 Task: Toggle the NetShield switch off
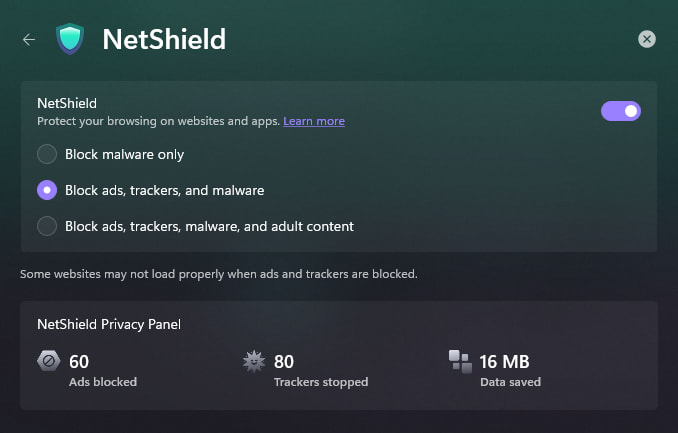click(x=620, y=110)
